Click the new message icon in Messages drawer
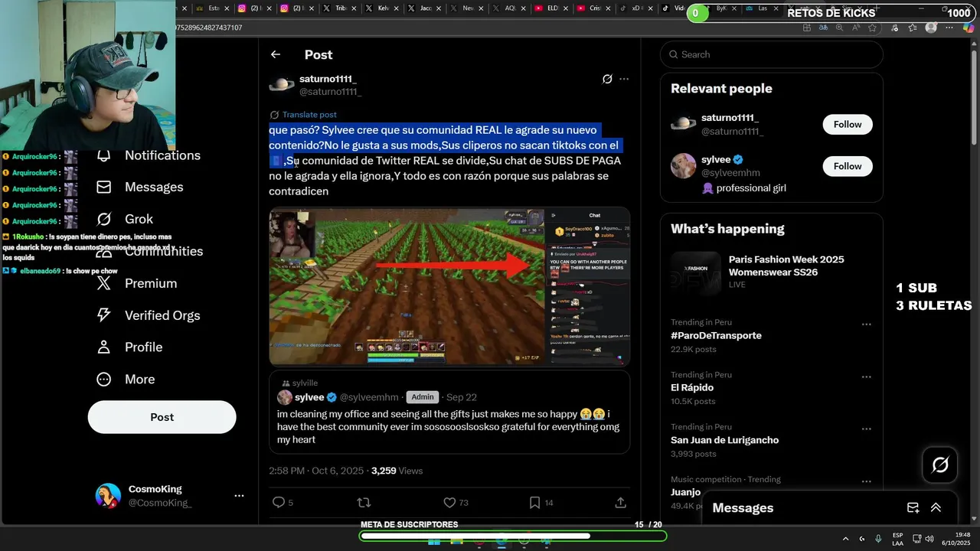980x551 pixels. [913, 507]
